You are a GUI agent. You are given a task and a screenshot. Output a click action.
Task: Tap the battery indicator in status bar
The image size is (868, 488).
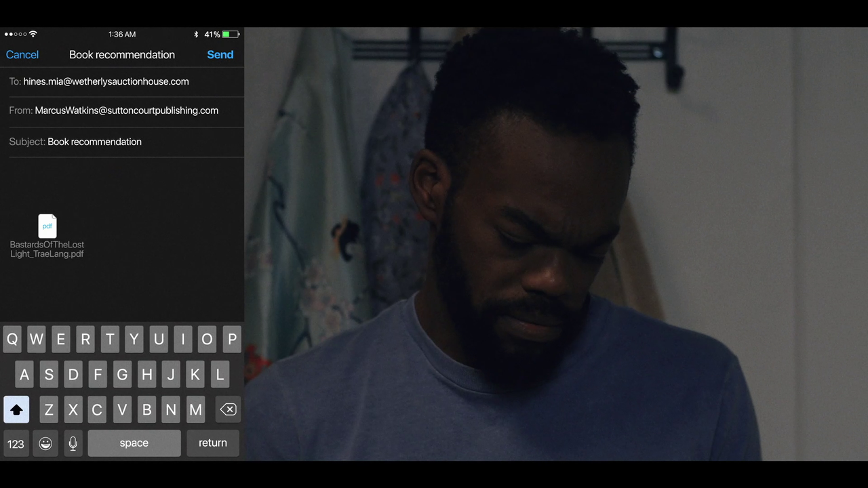231,35
